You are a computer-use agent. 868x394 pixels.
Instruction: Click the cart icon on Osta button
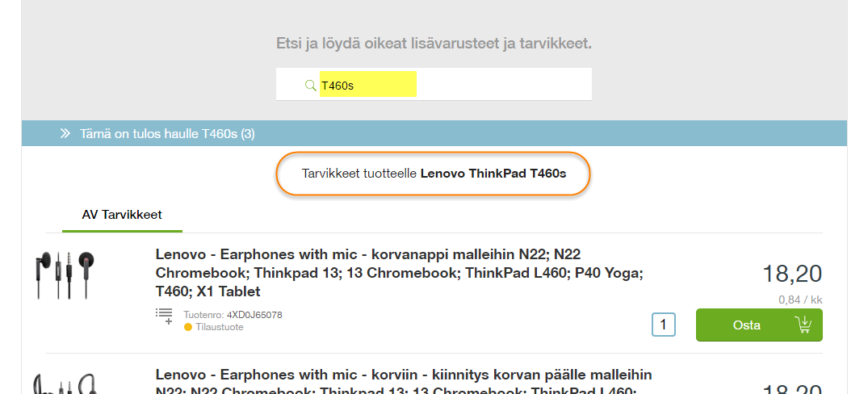pyautogui.click(x=803, y=325)
